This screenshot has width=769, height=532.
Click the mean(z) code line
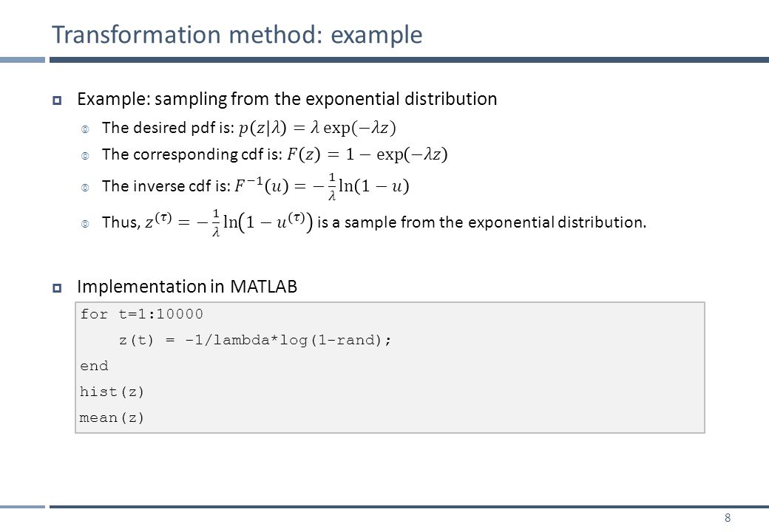pyautogui.click(x=112, y=418)
